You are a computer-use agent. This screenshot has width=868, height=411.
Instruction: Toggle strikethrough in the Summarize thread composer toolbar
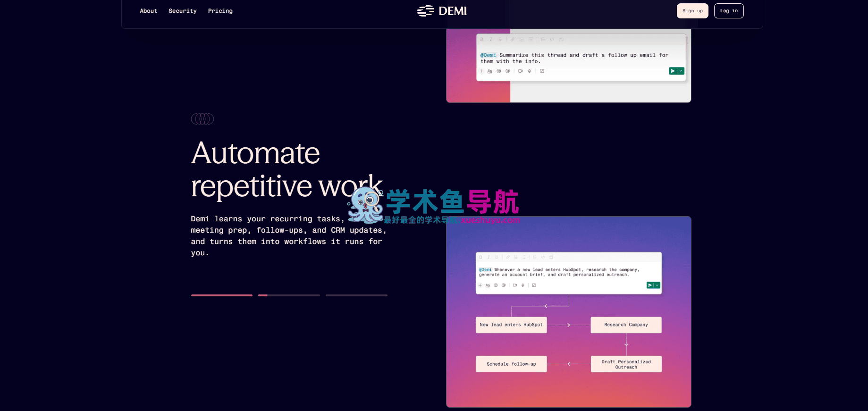(x=500, y=40)
